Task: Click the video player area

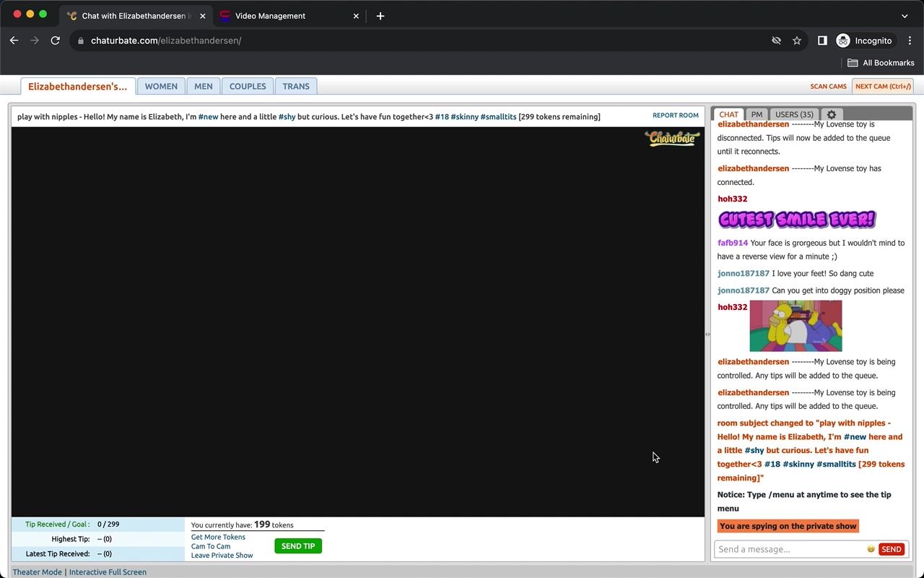Action: point(357,322)
